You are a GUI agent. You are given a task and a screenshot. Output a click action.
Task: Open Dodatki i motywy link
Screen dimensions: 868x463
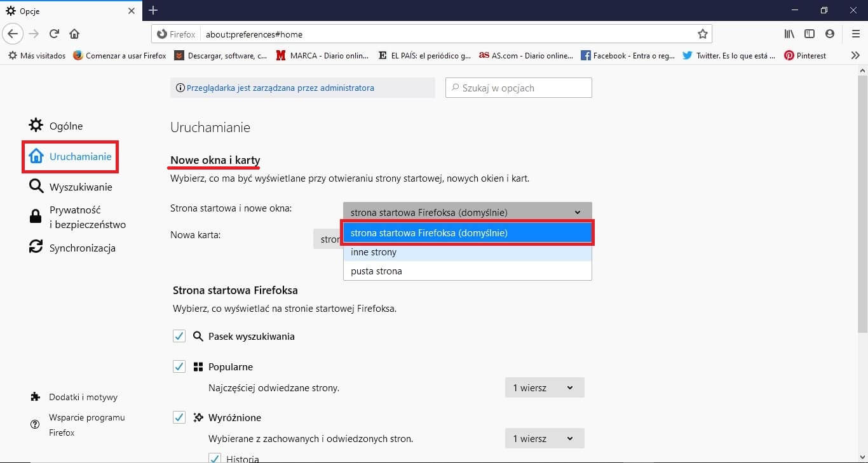(74, 397)
